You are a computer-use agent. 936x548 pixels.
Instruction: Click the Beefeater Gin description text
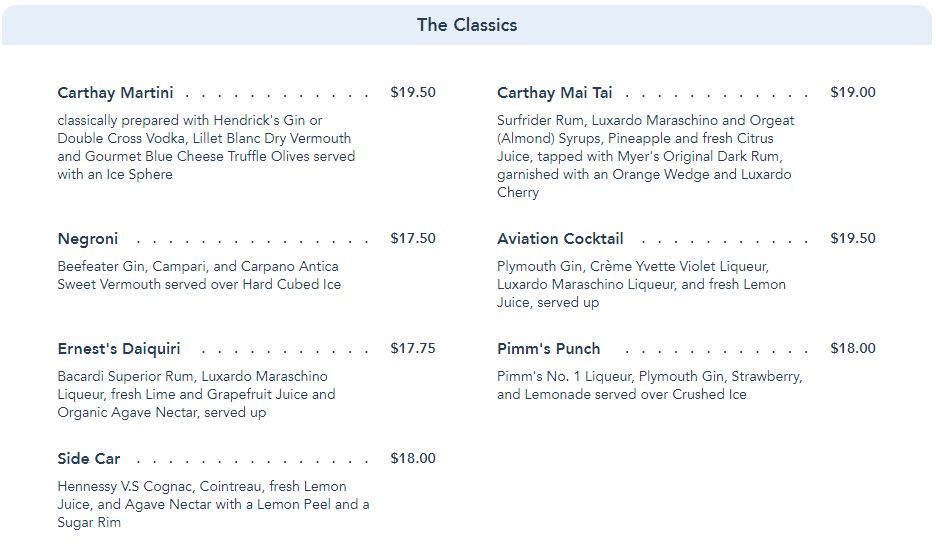pos(199,275)
